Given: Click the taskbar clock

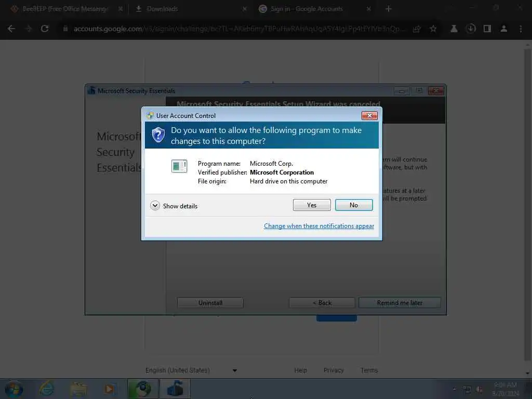Looking at the screenshot, I should click(x=505, y=389).
